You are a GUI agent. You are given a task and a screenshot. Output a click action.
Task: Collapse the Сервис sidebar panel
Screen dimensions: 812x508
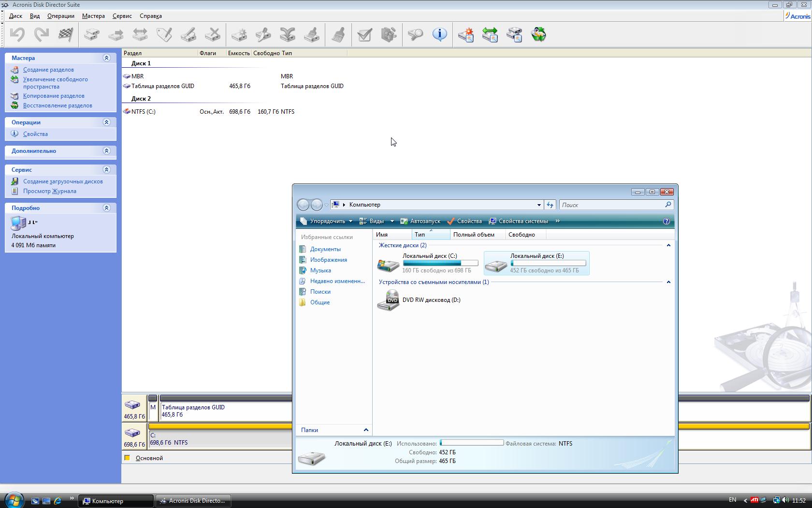click(106, 170)
